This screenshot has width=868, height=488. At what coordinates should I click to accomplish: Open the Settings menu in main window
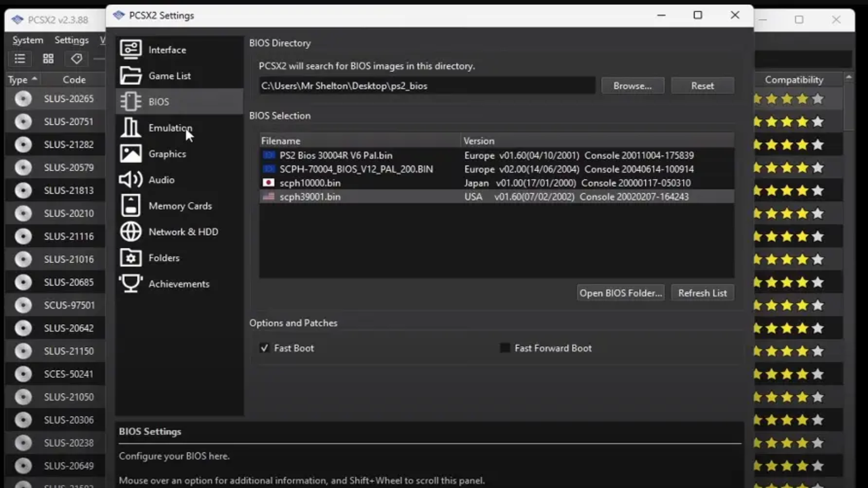[x=72, y=40]
